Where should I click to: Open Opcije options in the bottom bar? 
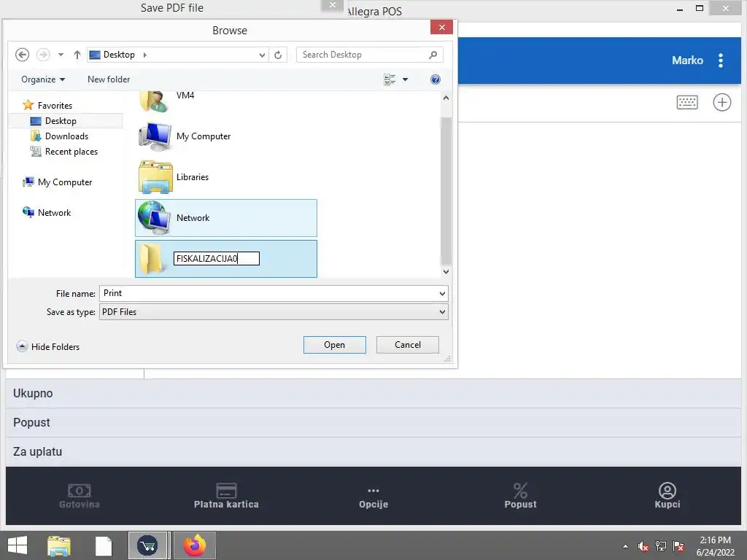[x=373, y=496]
